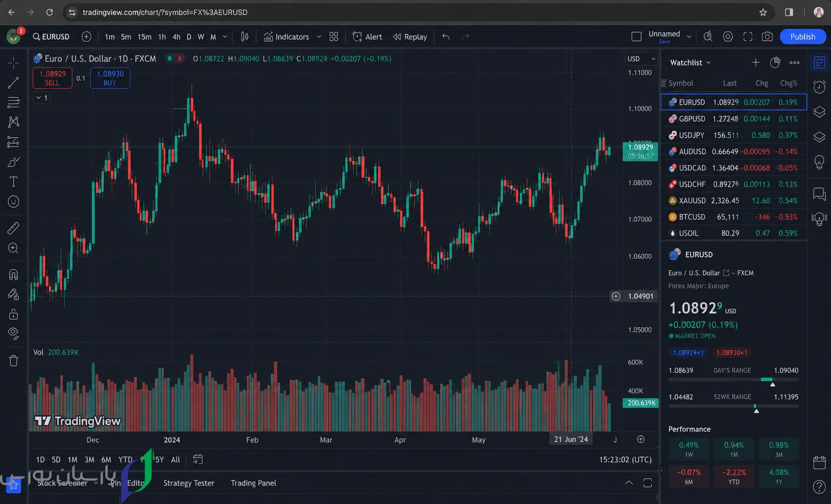Select the BTCUSD watchlist row
Viewport: 831px width, 504px height.
[x=733, y=217]
